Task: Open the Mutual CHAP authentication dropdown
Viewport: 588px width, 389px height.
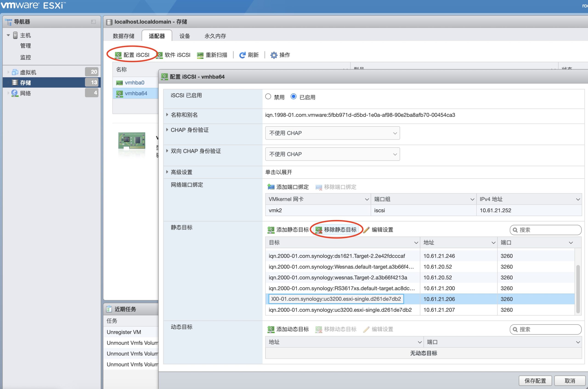Action: [333, 154]
